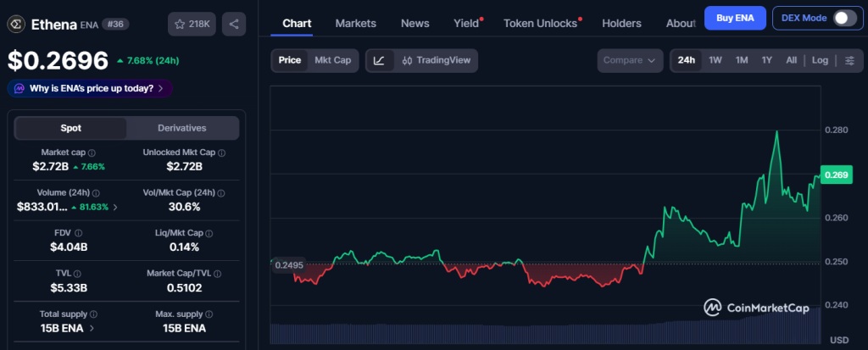Add Ethena to watchlist star 218K
Screen dimensions: 868x350
[x=192, y=25]
